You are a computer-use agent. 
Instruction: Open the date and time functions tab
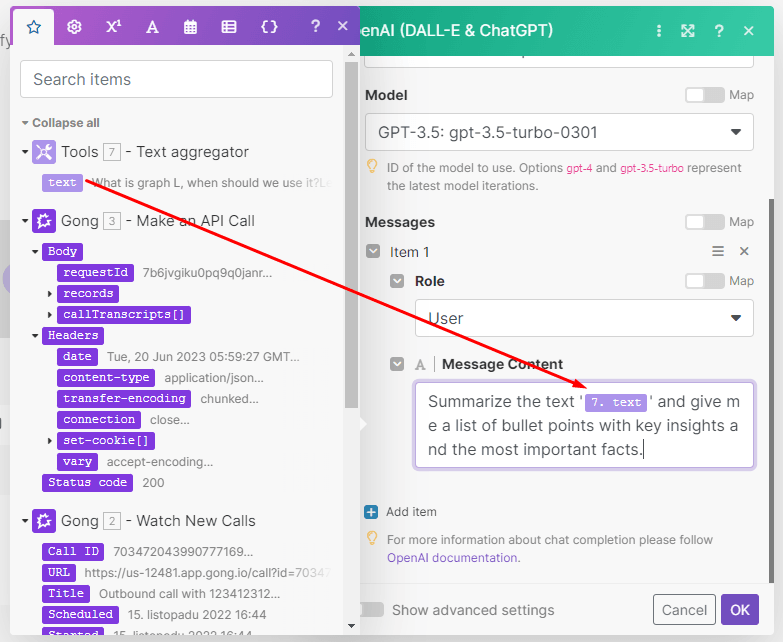point(190,27)
